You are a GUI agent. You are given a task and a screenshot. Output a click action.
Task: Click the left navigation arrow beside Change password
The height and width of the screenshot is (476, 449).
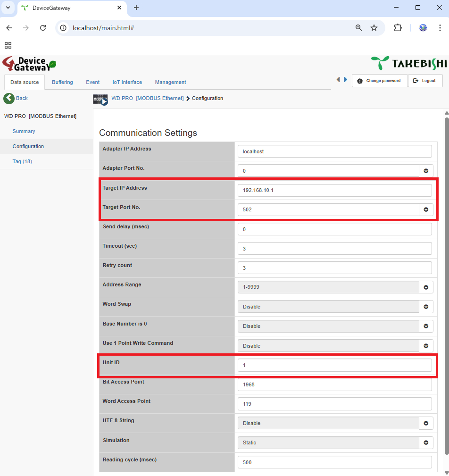[338, 80]
